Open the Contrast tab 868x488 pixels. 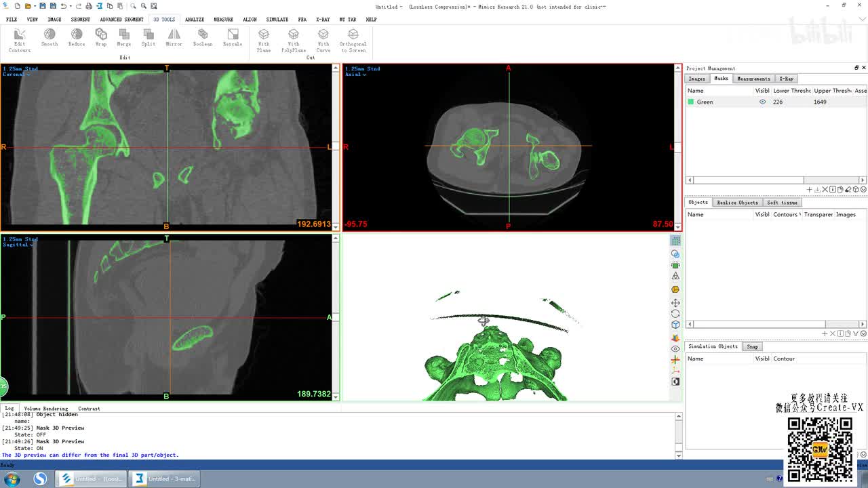(89, 409)
